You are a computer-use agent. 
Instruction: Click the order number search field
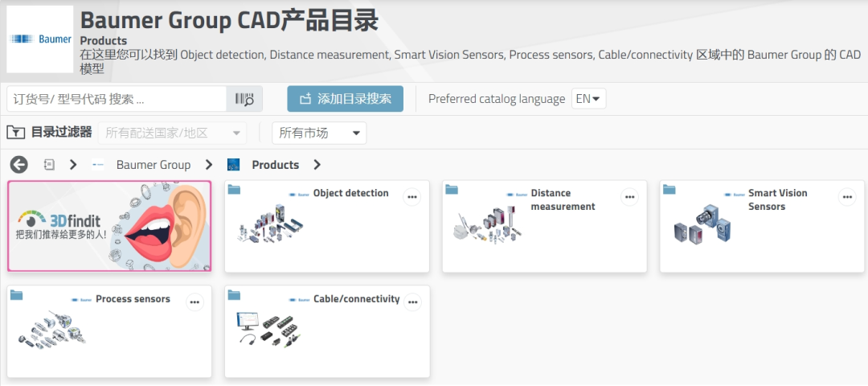pos(117,99)
